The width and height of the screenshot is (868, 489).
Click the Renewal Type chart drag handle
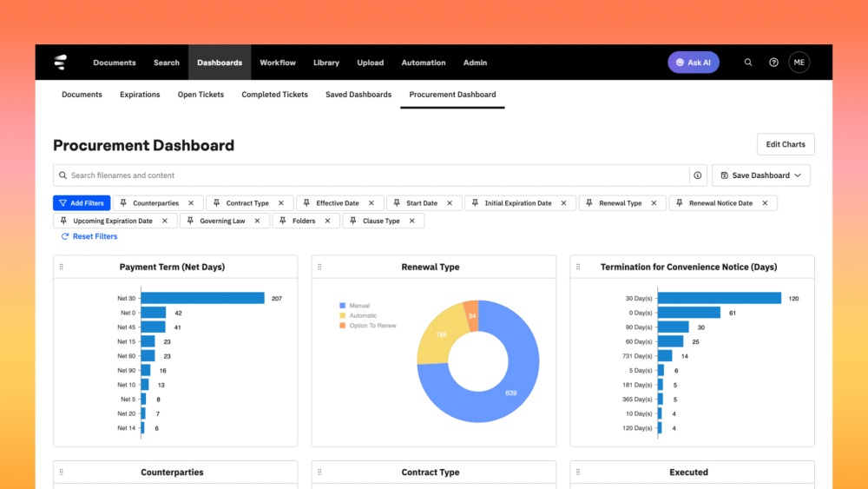point(319,267)
